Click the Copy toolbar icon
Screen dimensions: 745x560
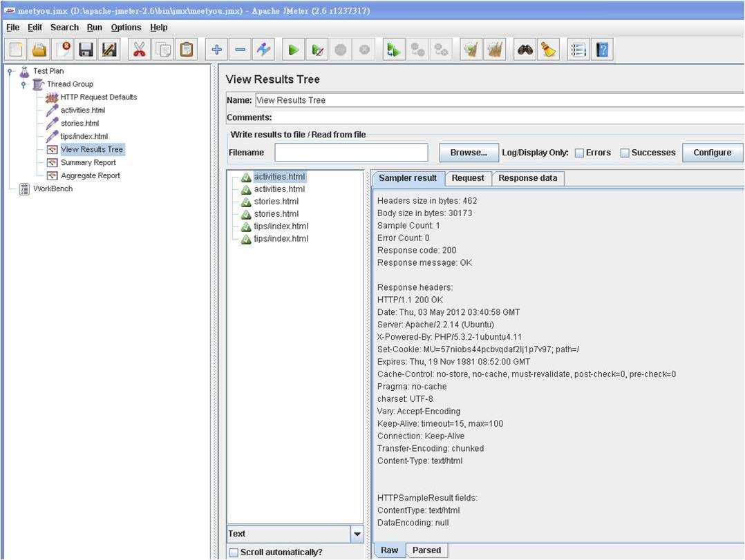pyautogui.click(x=163, y=49)
